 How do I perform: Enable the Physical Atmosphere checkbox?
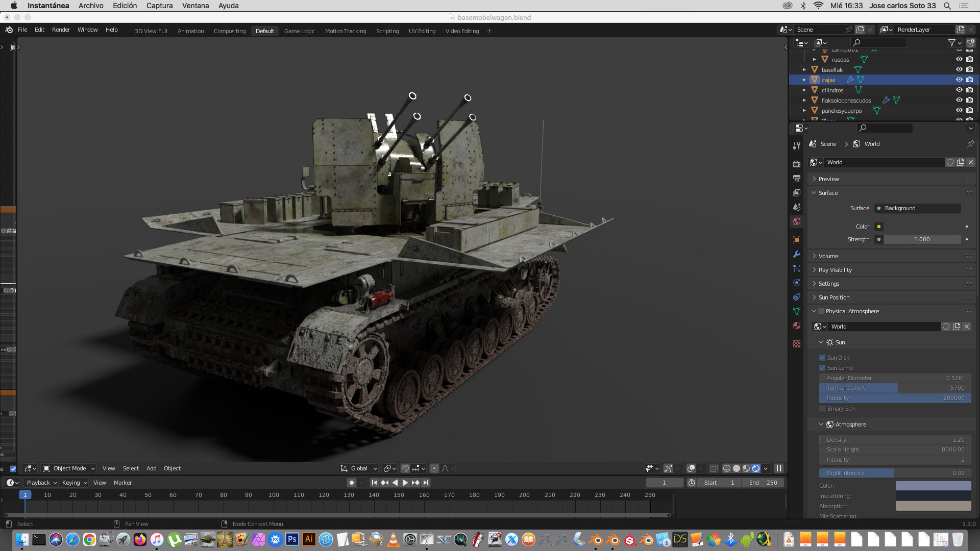pos(821,311)
